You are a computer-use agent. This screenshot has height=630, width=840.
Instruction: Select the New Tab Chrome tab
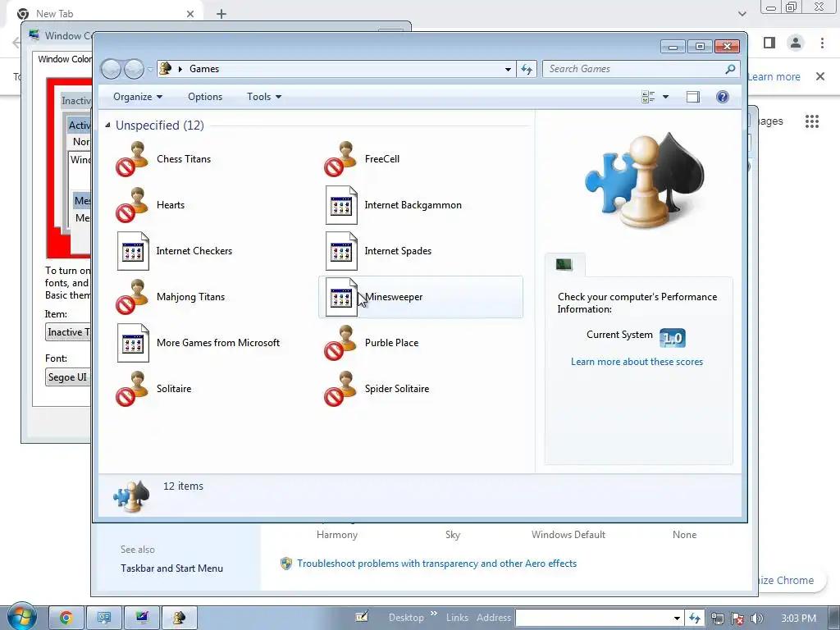104,14
